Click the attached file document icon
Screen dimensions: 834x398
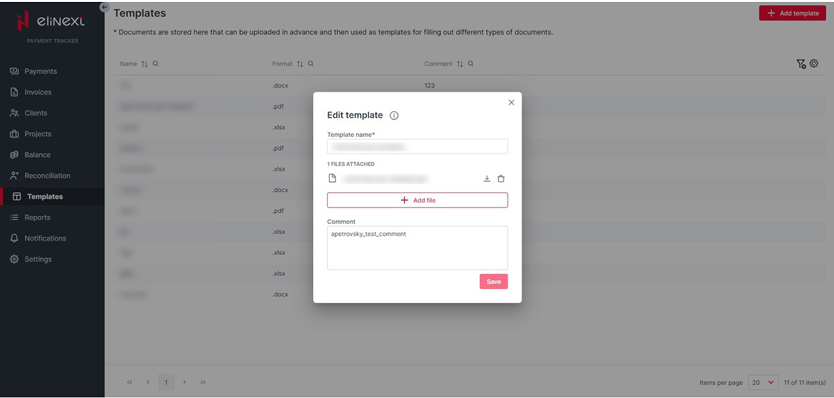pyautogui.click(x=332, y=178)
